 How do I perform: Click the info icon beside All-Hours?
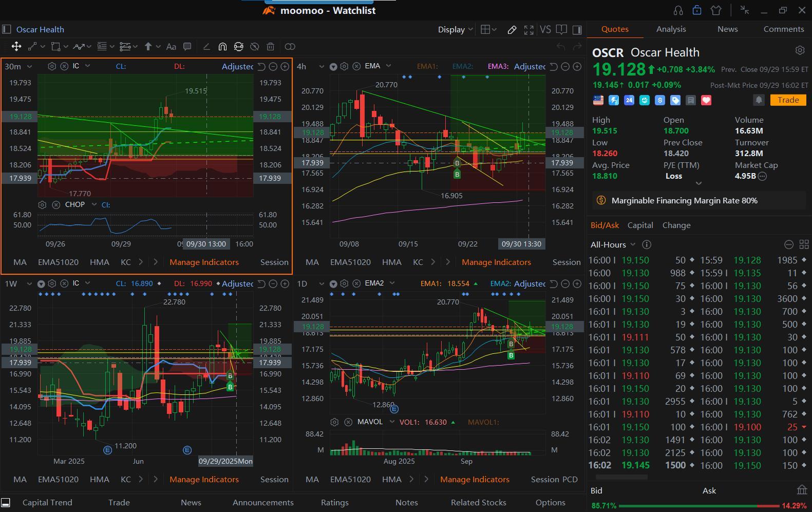coord(647,245)
